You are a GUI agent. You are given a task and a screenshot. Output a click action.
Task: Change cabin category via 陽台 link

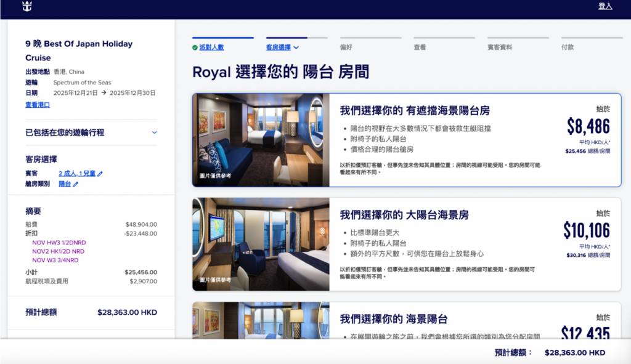click(64, 184)
